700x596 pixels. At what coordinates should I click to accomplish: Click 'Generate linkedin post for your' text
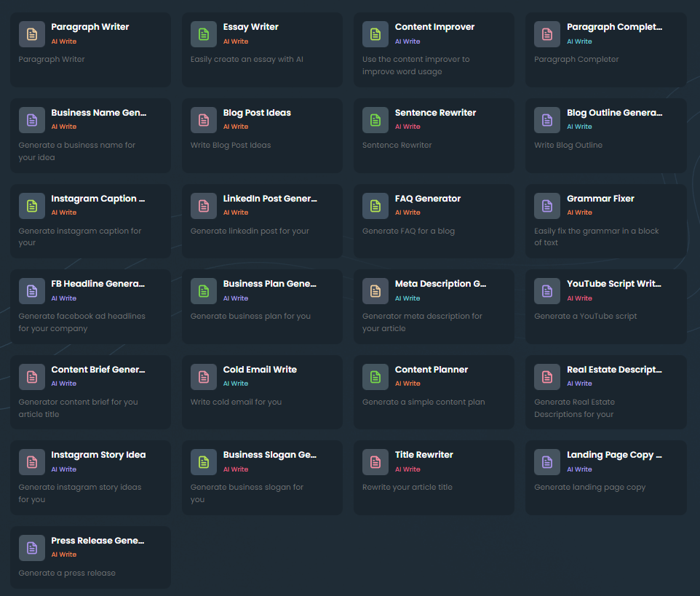coord(249,231)
